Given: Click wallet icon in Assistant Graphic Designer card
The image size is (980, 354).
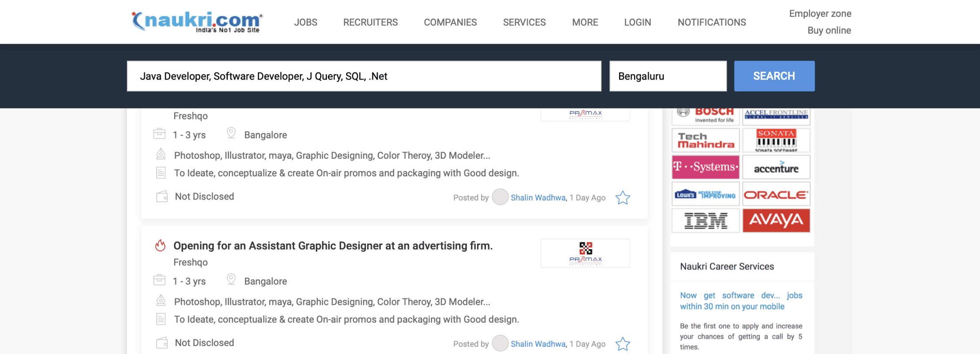Looking at the screenshot, I should tap(162, 343).
